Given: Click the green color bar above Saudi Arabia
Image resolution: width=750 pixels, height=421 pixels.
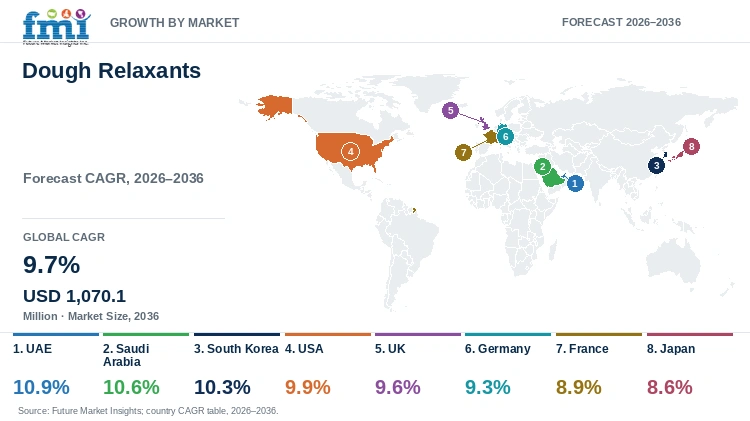Looking at the screenshot, I should tap(146, 334).
